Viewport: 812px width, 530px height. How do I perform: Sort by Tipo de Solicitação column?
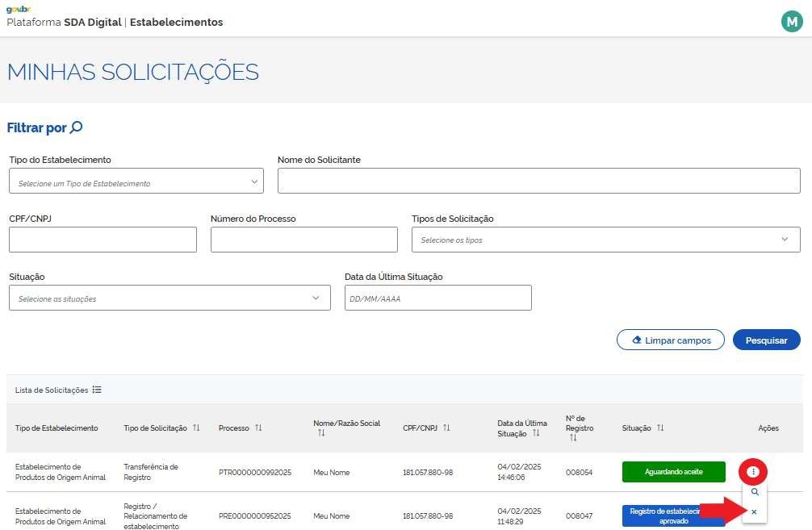click(196, 428)
